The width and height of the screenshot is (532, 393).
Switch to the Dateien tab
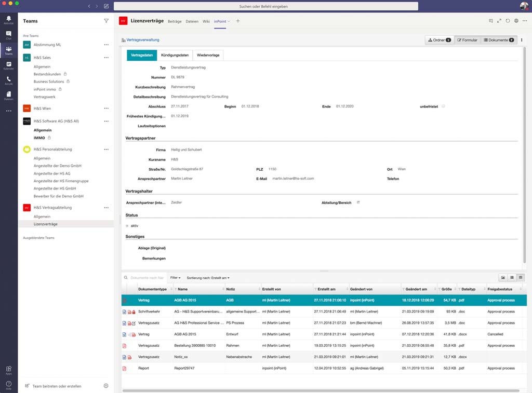coord(192,21)
